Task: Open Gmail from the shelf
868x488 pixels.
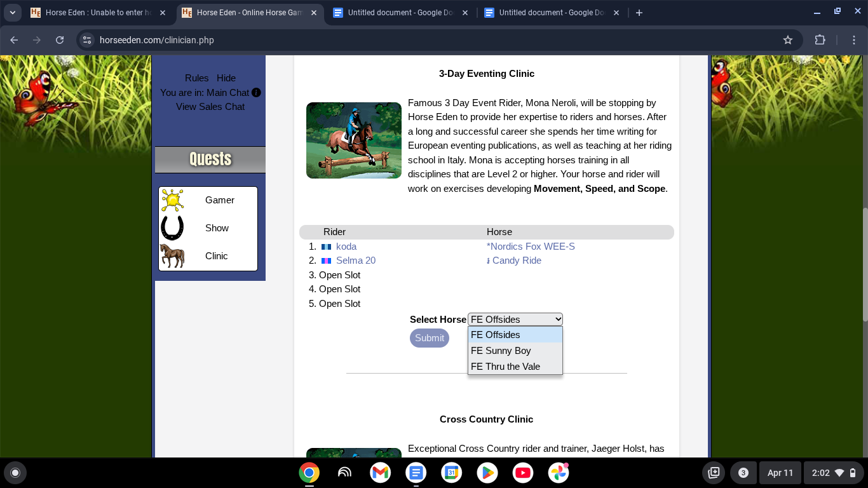Action: [x=380, y=473]
